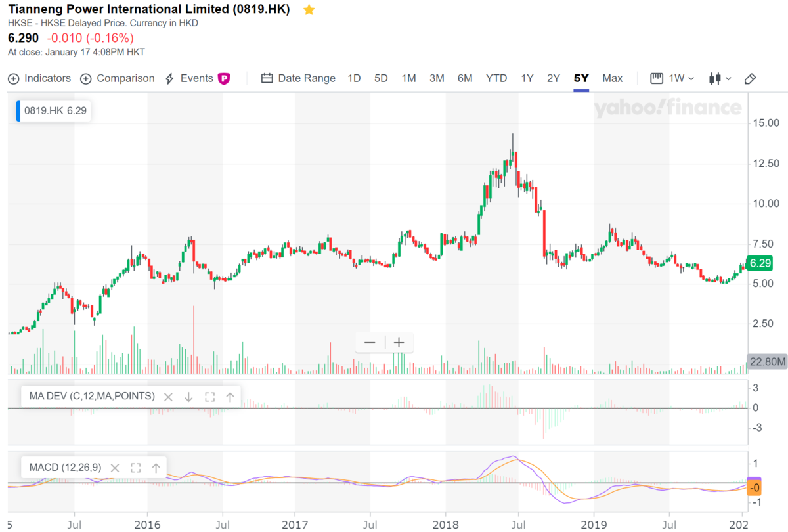
Task: Click the pink premium badge next to Events
Action: click(x=224, y=79)
